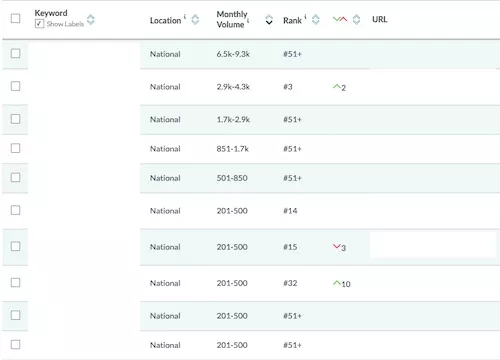The height and width of the screenshot is (360, 500).
Task: Sort by Rank column arrows
Action: tap(315, 20)
